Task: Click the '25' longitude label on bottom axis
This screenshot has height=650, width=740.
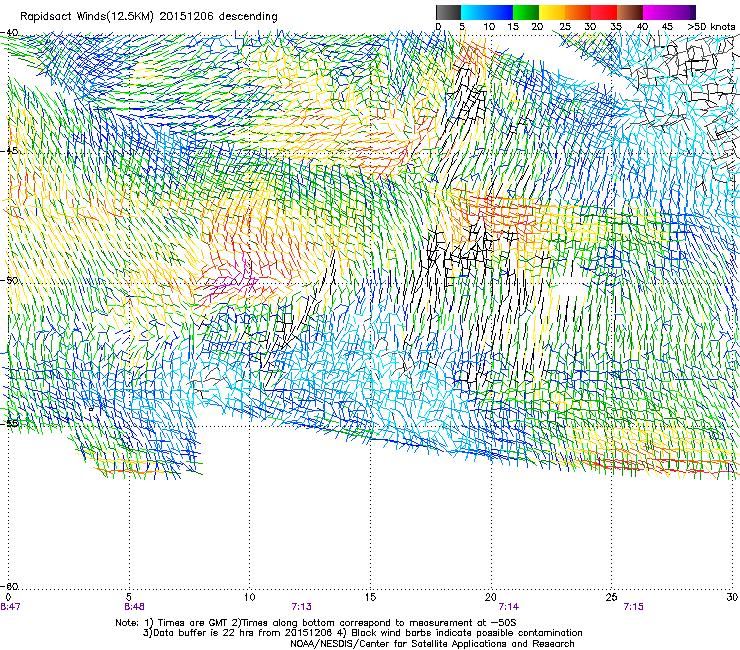Action: point(611,597)
